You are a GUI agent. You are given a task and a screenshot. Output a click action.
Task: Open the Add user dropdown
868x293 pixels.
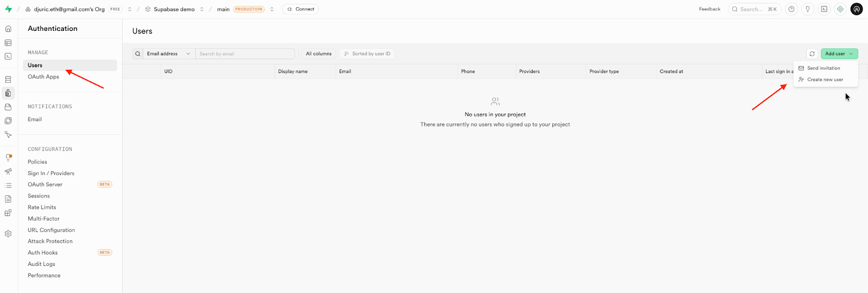pyautogui.click(x=839, y=54)
